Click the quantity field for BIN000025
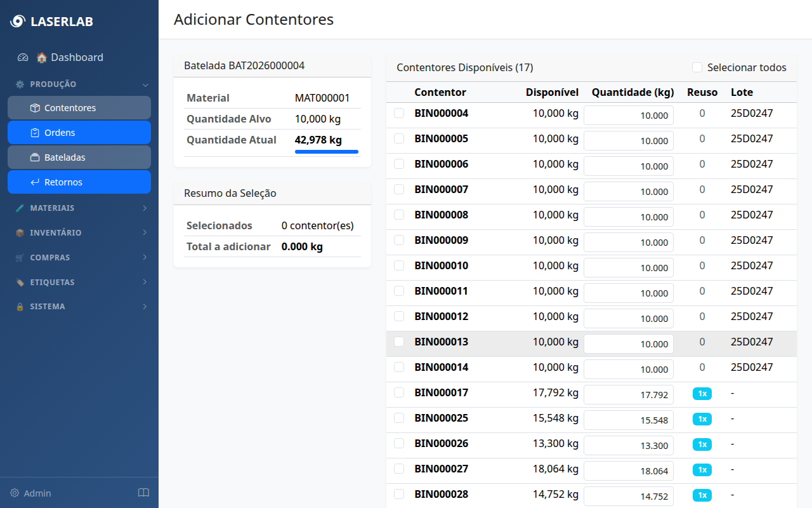Screen dimensions: 812x508 628,420
